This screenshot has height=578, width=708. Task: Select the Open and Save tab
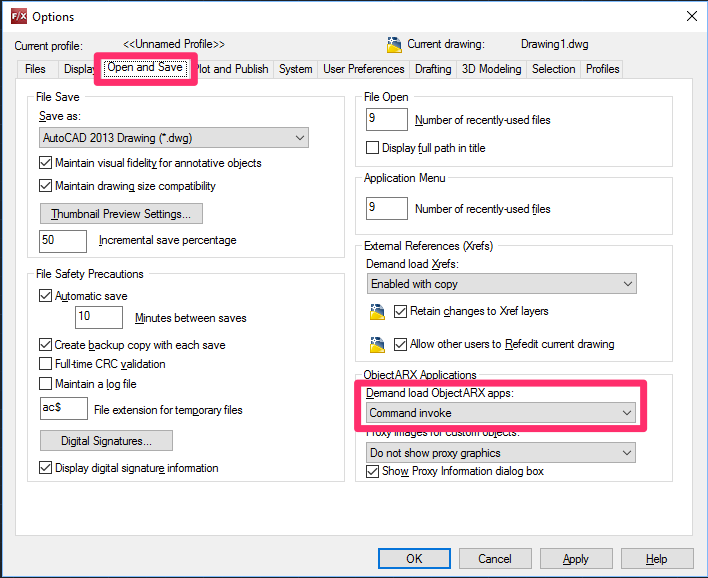[145, 68]
